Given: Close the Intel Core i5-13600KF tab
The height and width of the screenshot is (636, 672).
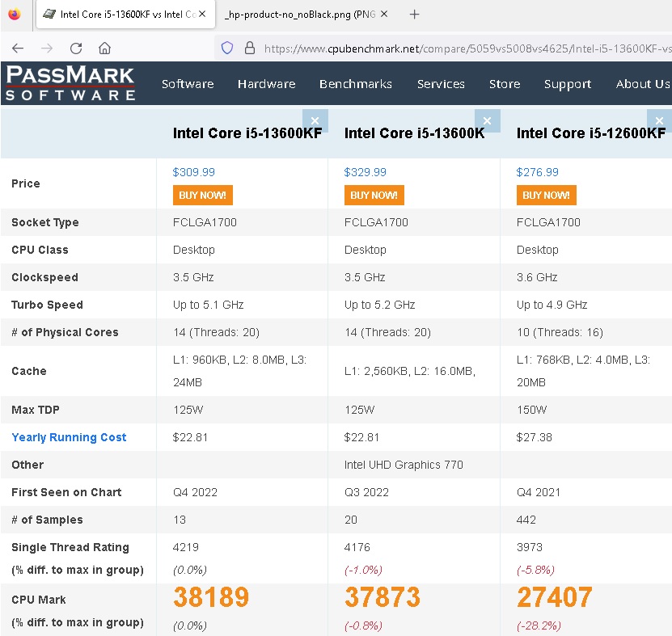Looking at the screenshot, I should tap(202, 14).
